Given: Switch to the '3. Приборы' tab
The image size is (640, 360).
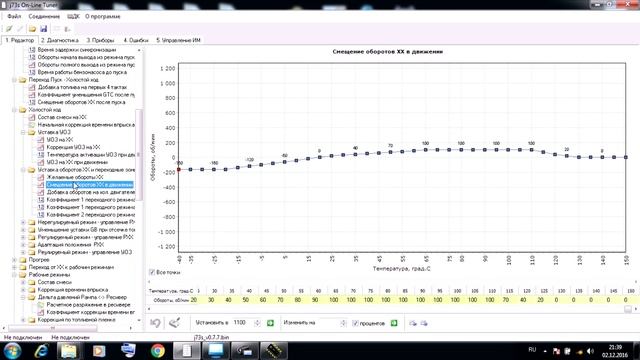Looking at the screenshot, I should [100, 40].
